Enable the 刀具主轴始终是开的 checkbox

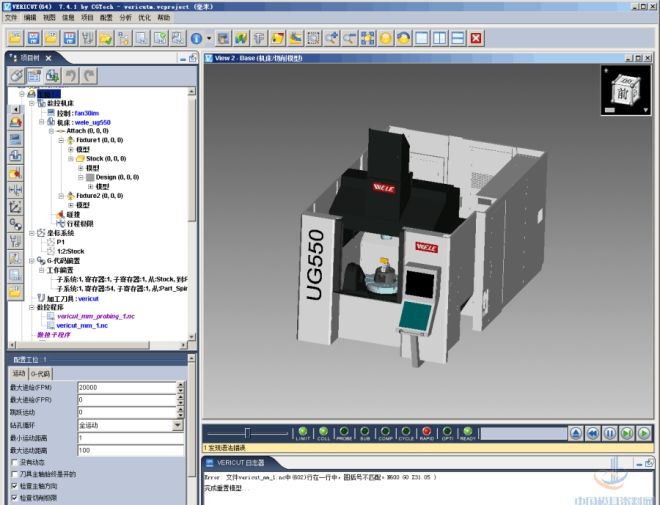coord(15,474)
